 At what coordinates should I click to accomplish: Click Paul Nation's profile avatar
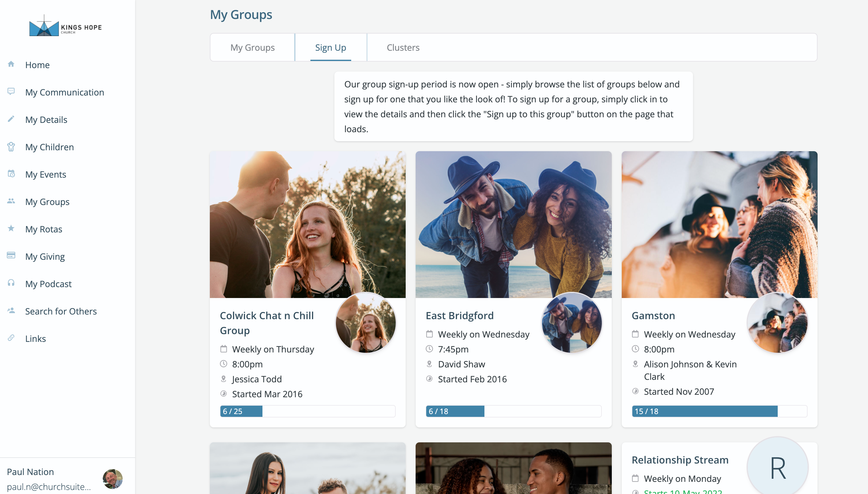coord(113,479)
